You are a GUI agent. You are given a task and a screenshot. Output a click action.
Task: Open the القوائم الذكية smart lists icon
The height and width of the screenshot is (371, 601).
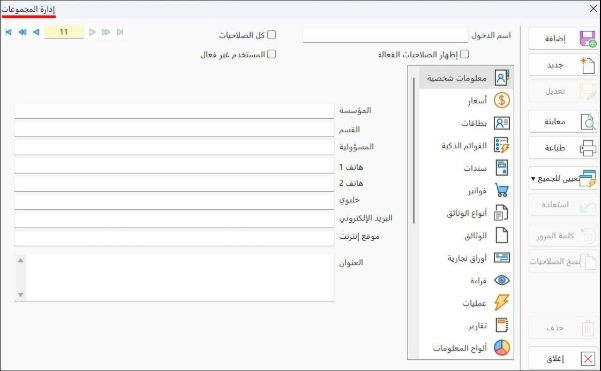pyautogui.click(x=501, y=146)
